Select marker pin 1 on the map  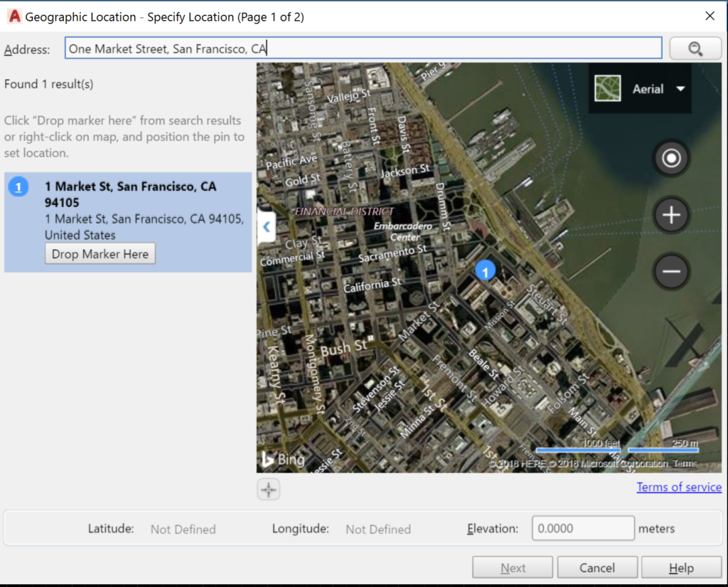[484, 270]
